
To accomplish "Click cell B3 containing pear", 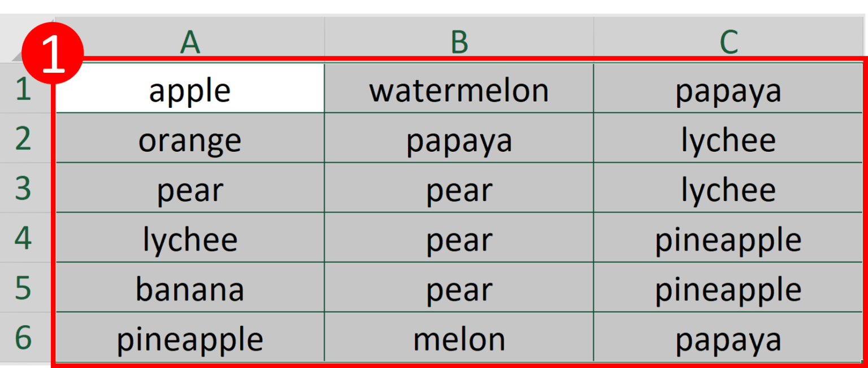I will click(x=459, y=187).
